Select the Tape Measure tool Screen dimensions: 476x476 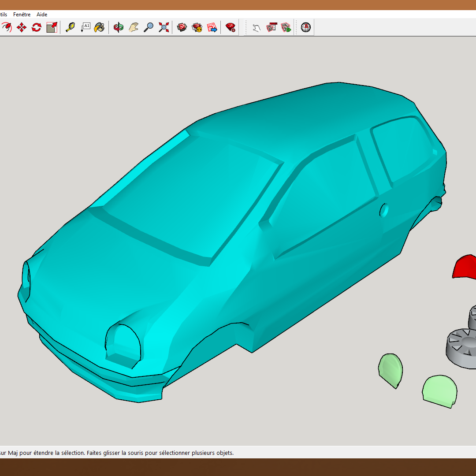pyautogui.click(x=70, y=28)
